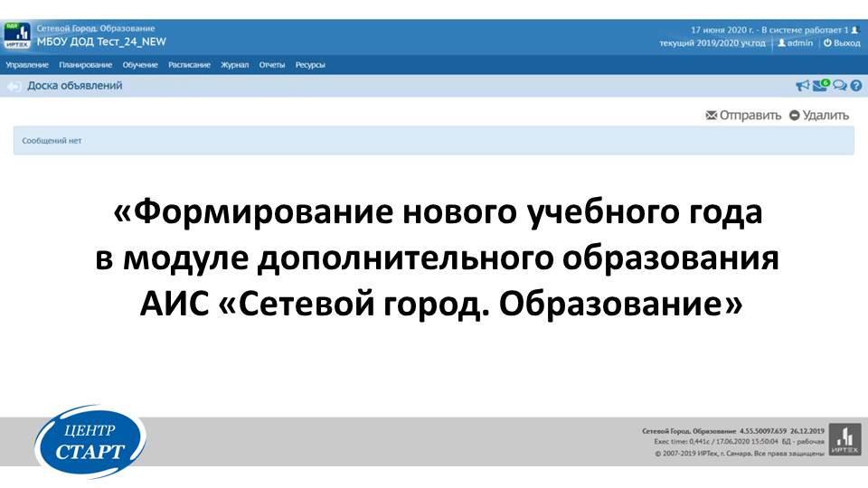The image size is (868, 488).
Task: Click the footer version text 4.55.50097.659
Action: 763,430
